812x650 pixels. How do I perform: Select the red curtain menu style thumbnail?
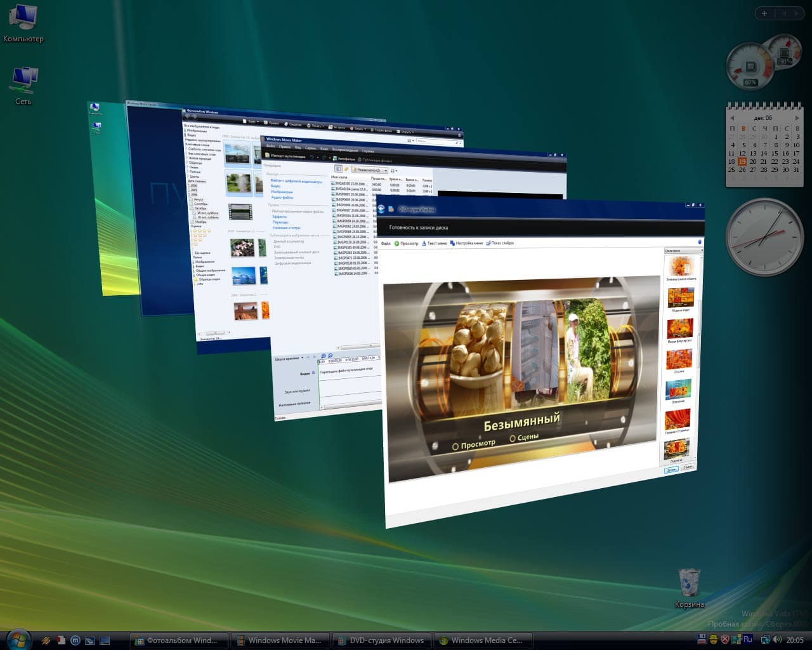click(677, 420)
